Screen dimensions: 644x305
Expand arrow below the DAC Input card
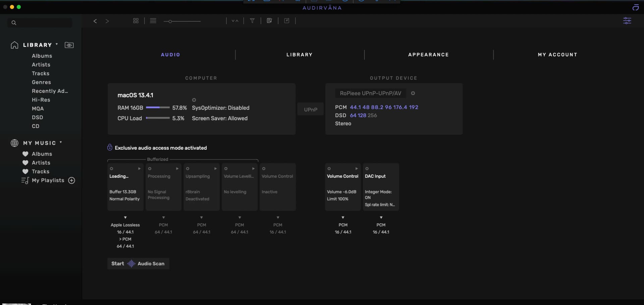381,218
